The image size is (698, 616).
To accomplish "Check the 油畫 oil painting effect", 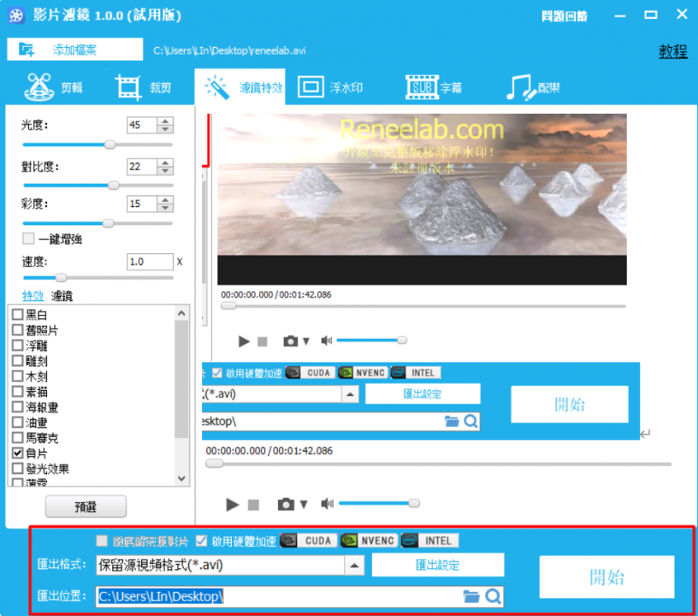I will pyautogui.click(x=17, y=423).
